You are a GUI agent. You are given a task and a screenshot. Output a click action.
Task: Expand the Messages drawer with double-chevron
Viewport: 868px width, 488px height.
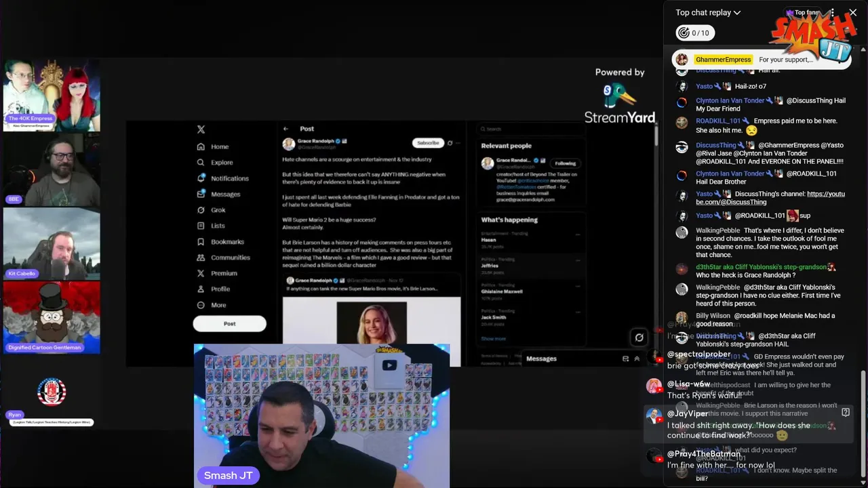point(637,359)
